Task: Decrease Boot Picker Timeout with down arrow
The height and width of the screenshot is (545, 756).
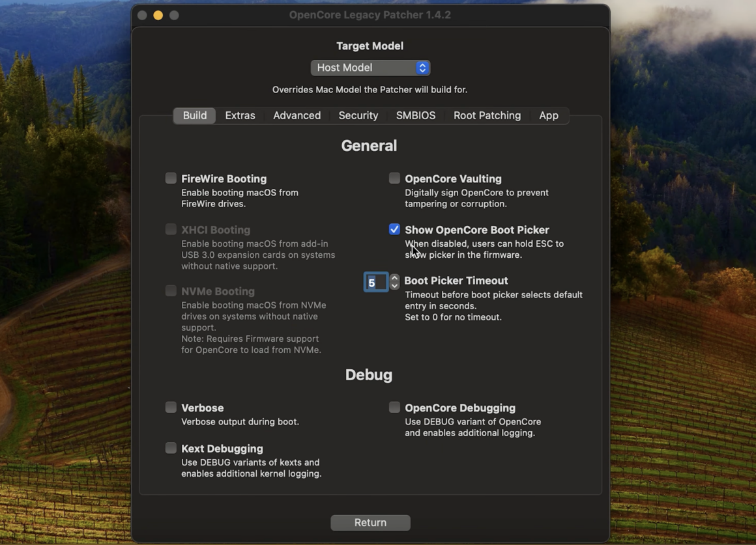Action: 394,286
